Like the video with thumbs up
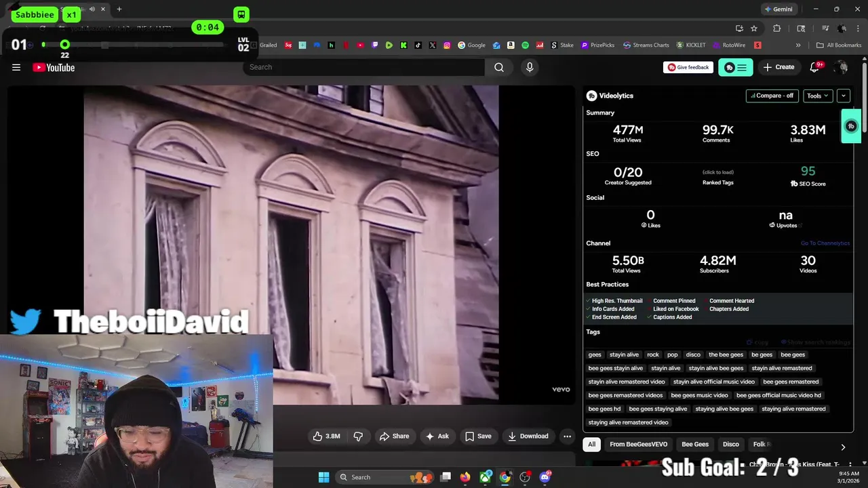 point(326,436)
